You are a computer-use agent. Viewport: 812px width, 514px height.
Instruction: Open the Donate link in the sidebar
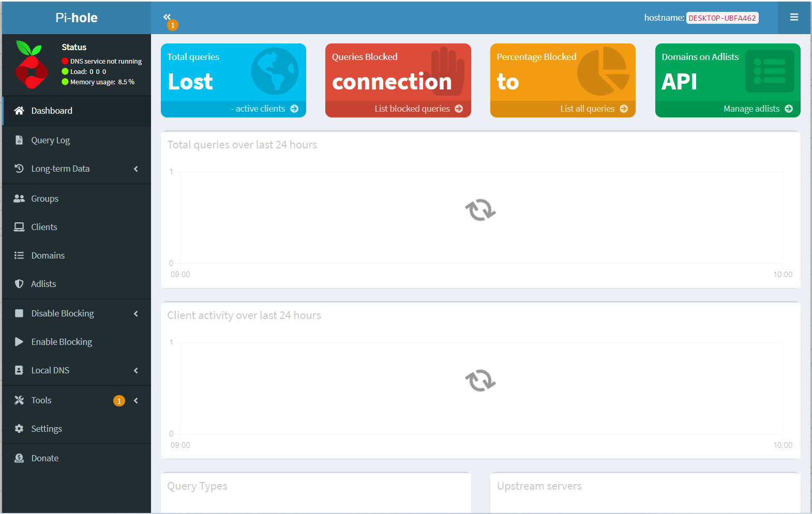click(x=77, y=458)
